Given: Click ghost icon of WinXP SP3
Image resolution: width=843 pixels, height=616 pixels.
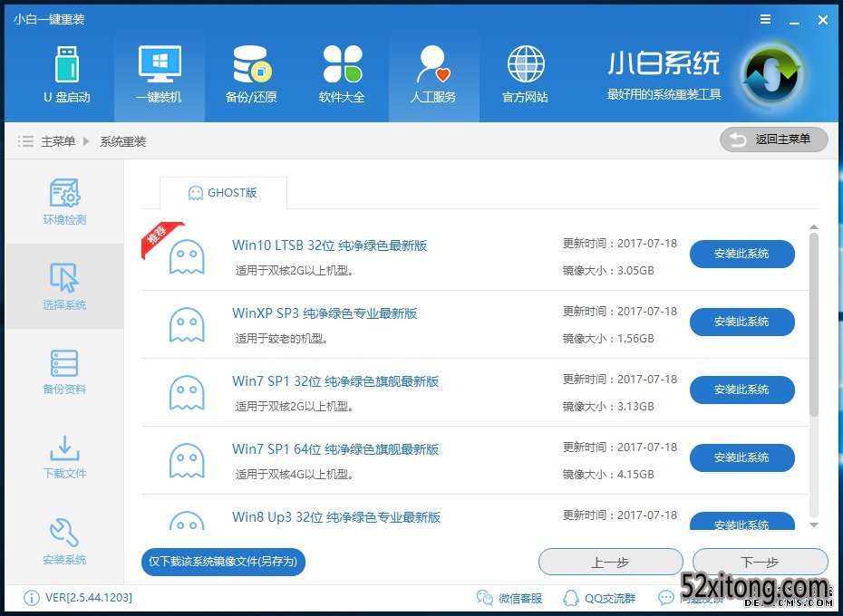Looking at the screenshot, I should click(187, 324).
